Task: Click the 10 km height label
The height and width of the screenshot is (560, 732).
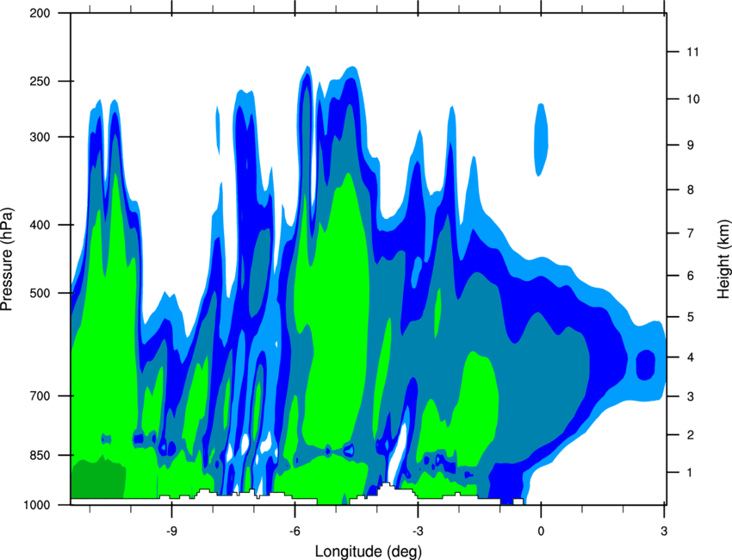Action: click(x=692, y=99)
